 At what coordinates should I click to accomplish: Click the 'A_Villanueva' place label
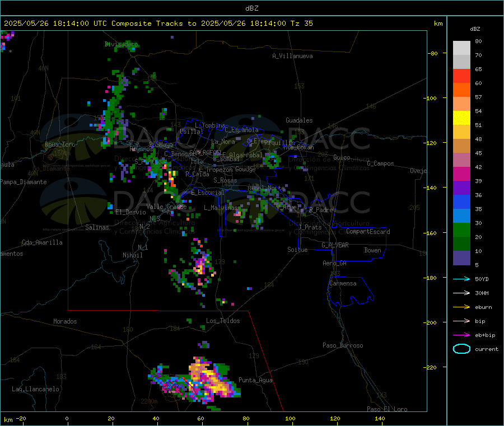click(292, 56)
